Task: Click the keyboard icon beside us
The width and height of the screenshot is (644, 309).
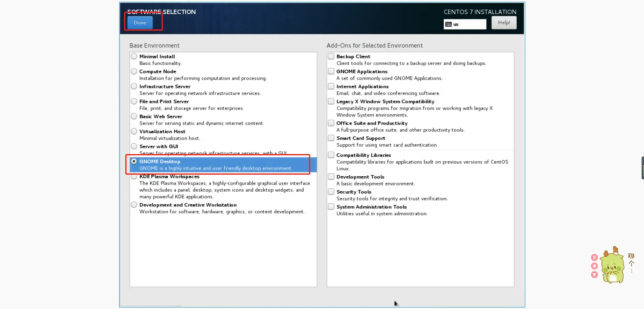Action: [x=448, y=24]
